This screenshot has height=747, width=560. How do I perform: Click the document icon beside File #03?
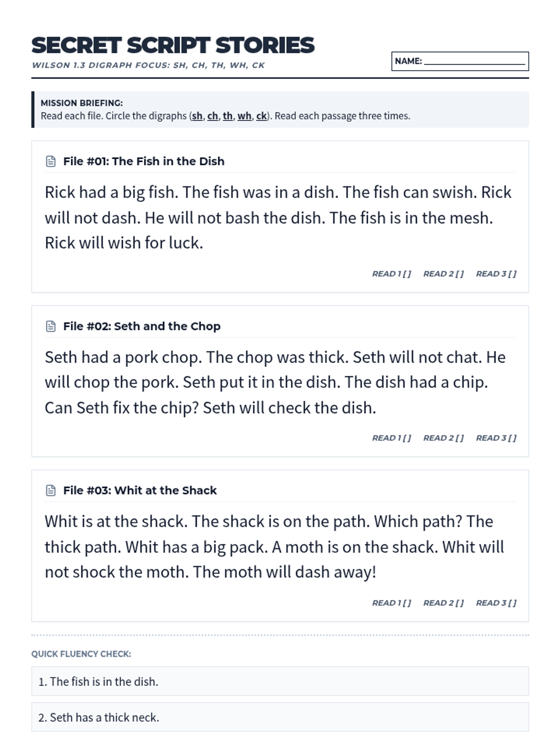click(51, 491)
